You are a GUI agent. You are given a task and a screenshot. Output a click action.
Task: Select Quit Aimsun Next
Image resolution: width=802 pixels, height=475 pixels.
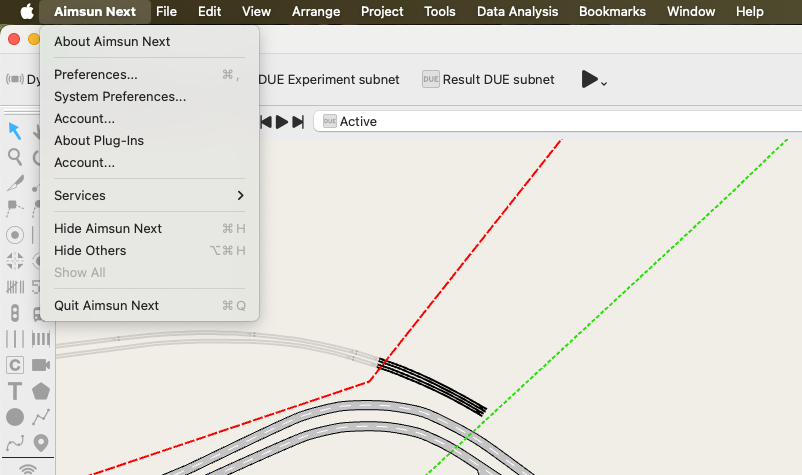106,306
